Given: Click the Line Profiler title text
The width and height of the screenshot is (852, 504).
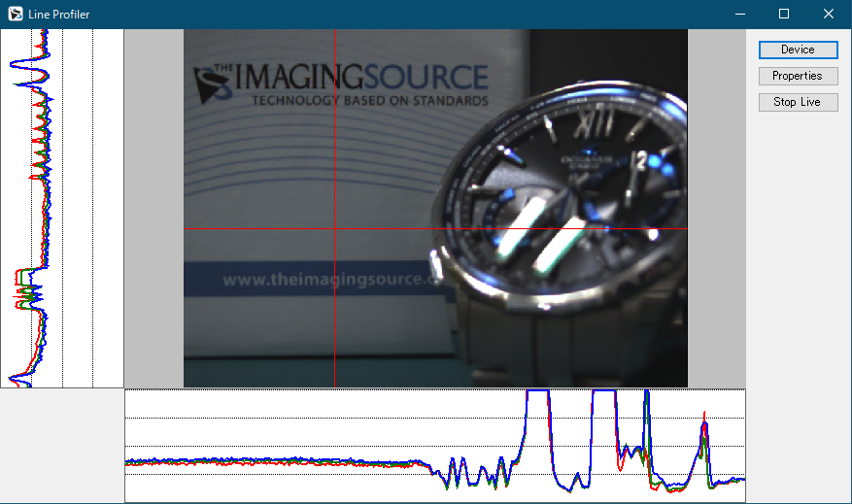Looking at the screenshot, I should [x=58, y=15].
